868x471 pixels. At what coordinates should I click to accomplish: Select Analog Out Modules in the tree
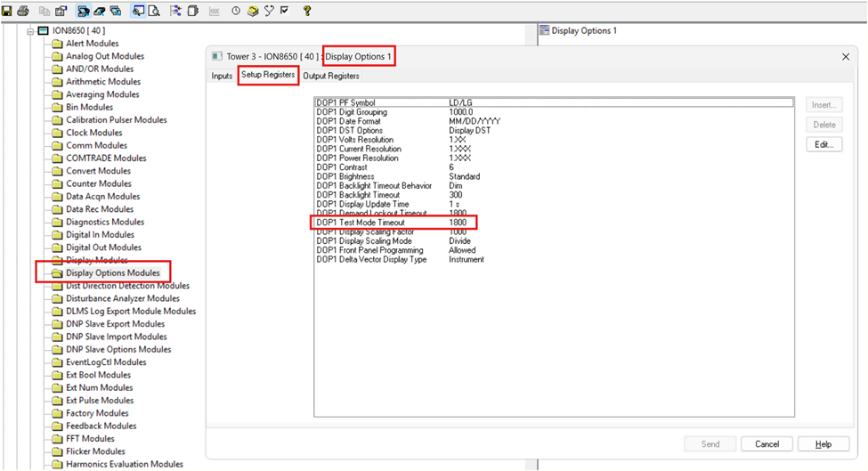[x=105, y=56]
